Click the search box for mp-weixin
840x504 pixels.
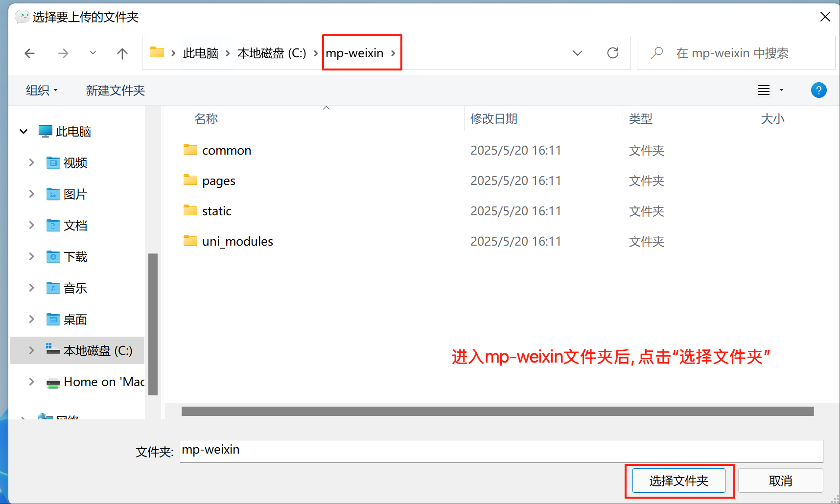(736, 53)
